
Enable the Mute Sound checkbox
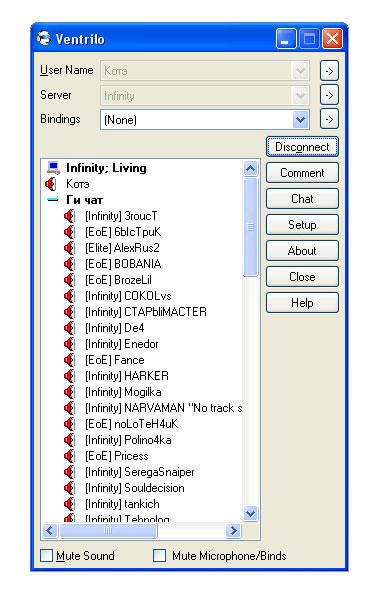pos(47,556)
